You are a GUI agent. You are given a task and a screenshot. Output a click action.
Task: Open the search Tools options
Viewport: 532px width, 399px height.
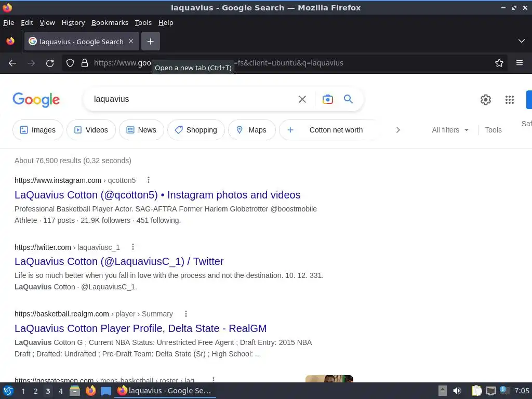[x=493, y=130]
